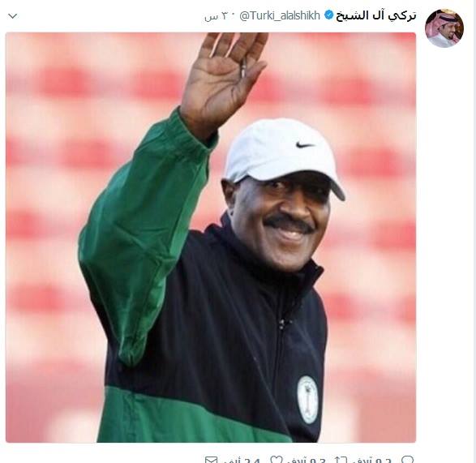This screenshot has height=463, width=476.
Task: Open Turki Alalshikh's profile avatar
Action: (444, 28)
